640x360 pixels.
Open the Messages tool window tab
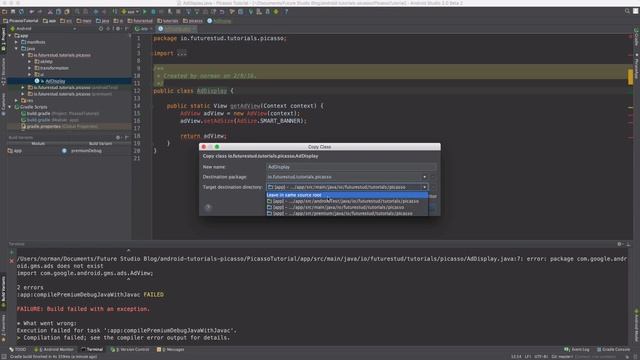pos(171,349)
